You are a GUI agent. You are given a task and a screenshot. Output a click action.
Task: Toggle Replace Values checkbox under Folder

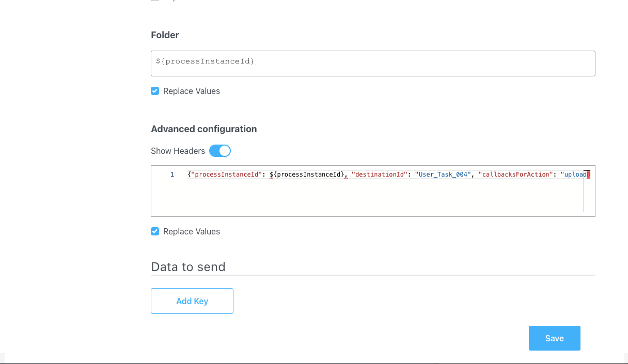pyautogui.click(x=155, y=91)
